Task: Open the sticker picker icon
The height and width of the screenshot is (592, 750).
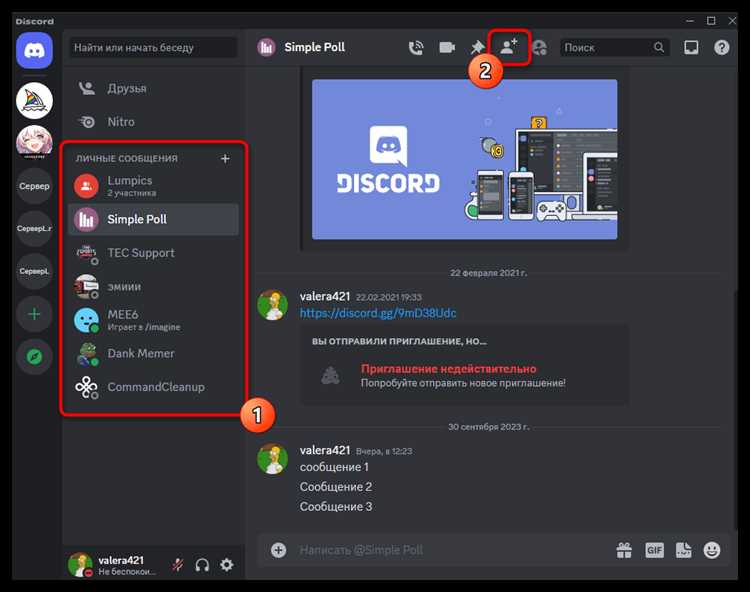Action: click(684, 550)
